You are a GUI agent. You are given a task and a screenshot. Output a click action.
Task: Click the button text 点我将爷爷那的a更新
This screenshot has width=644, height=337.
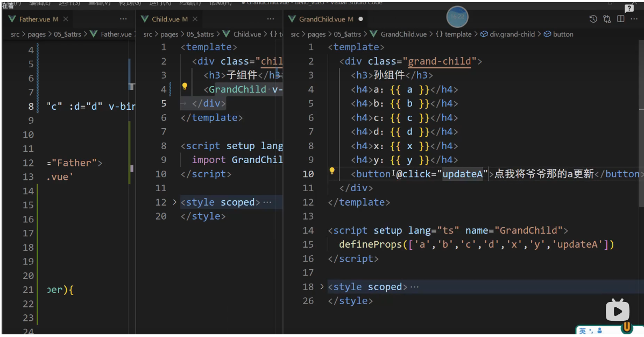pos(544,174)
